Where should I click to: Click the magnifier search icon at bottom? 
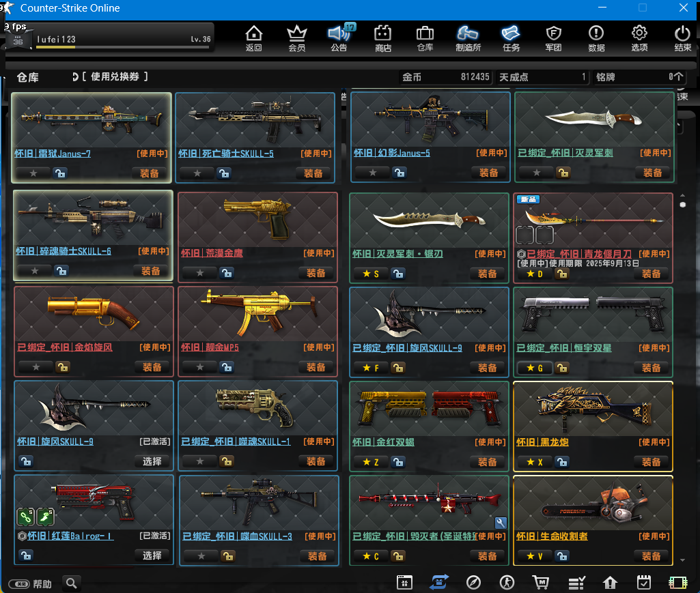pyautogui.click(x=72, y=583)
